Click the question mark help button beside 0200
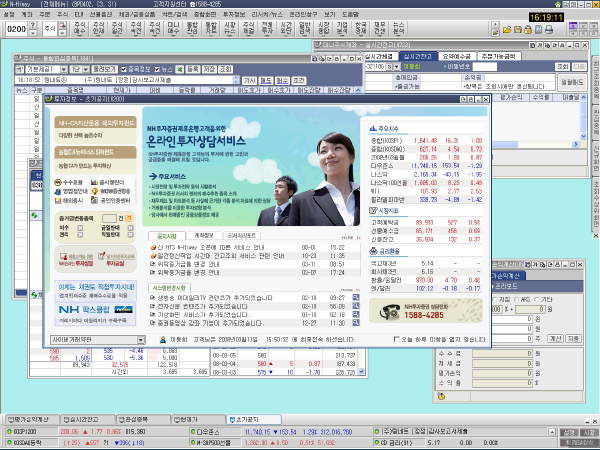Image resolution: width=600 pixels, height=450 pixels. pyautogui.click(x=33, y=25)
